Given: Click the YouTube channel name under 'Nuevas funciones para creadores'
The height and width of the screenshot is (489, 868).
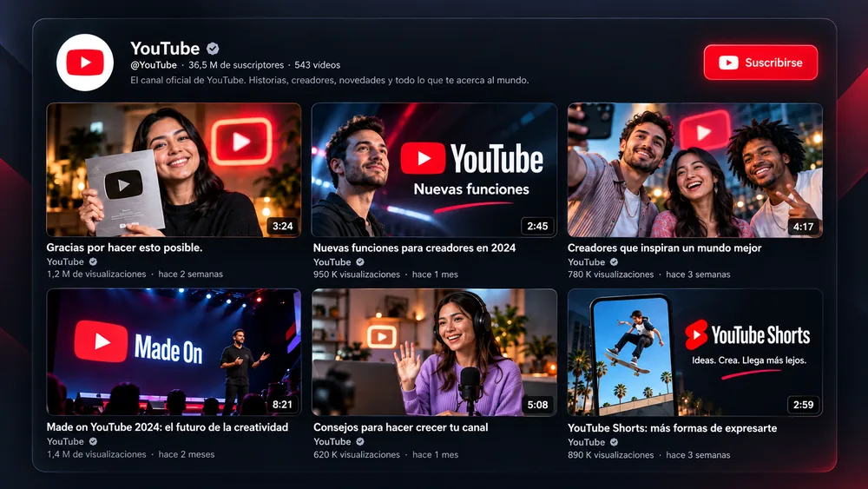Looking at the screenshot, I should [x=332, y=262].
